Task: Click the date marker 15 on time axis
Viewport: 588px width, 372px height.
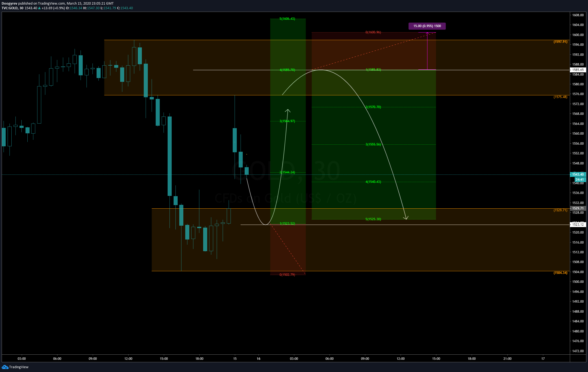Action: pyautogui.click(x=235, y=359)
